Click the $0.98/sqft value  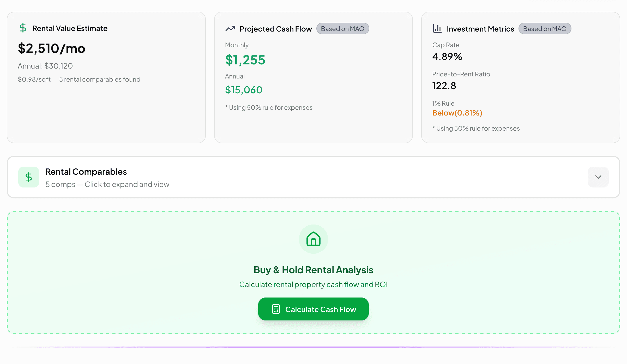34,79
